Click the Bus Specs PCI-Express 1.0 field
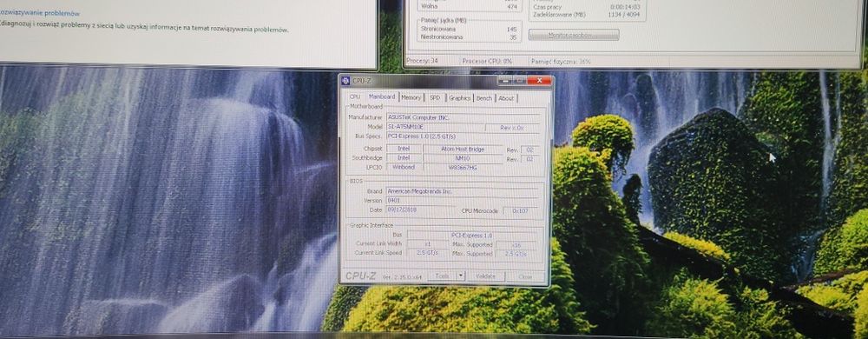868x339 pixels. tap(463, 136)
